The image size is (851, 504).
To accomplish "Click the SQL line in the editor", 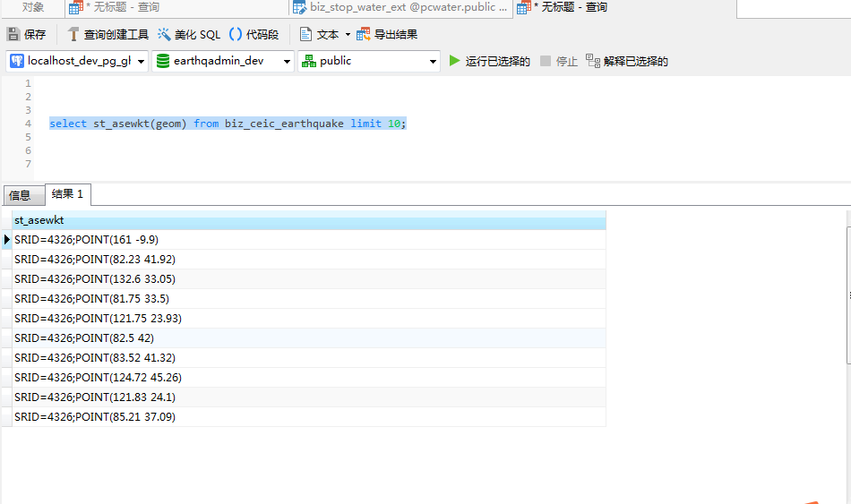I will 228,124.
